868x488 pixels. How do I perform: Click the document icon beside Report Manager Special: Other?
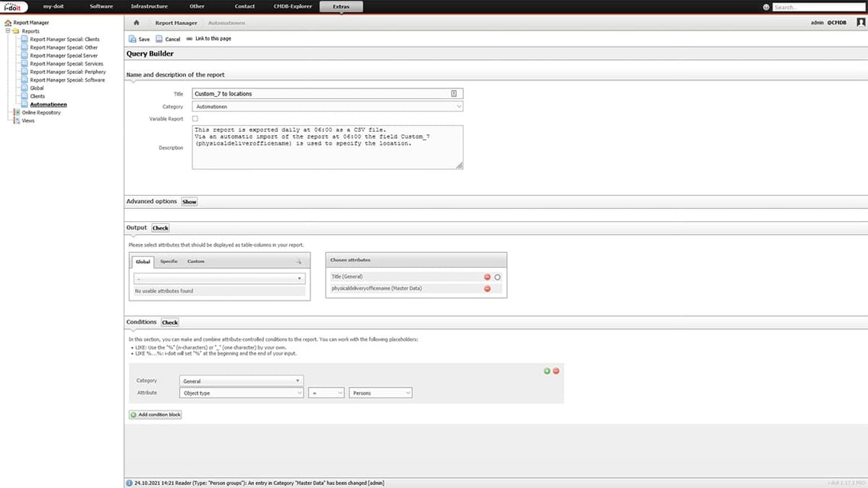coord(24,47)
